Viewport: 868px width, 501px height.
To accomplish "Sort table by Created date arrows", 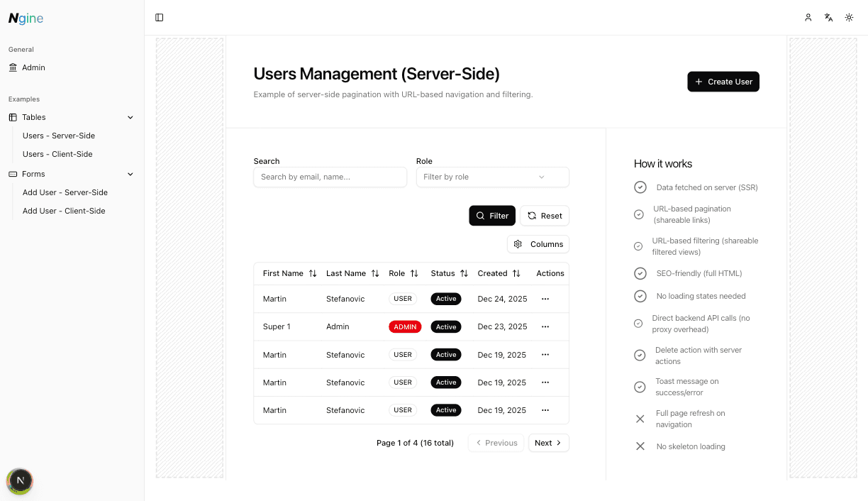I will [516, 273].
